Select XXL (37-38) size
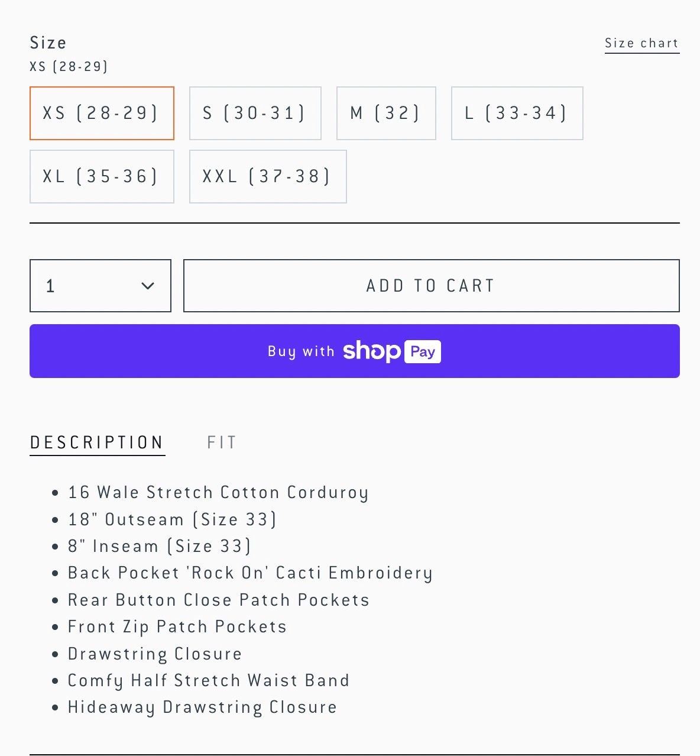Screen dimensions: 700x756 click(x=267, y=176)
